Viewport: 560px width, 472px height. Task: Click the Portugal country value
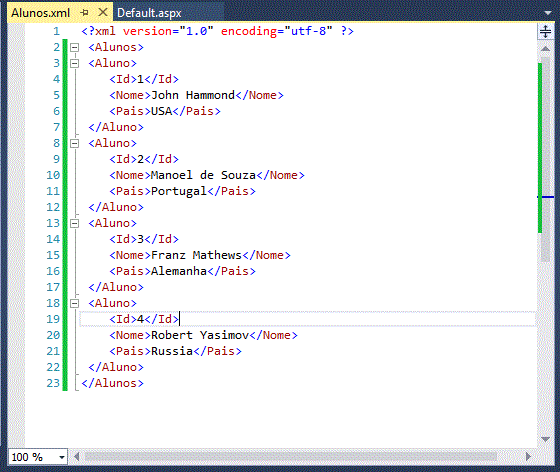pos(179,191)
